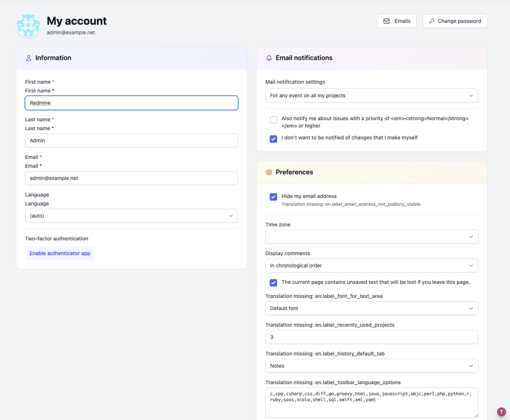
Task: Click the recently used projects field
Action: point(372,337)
